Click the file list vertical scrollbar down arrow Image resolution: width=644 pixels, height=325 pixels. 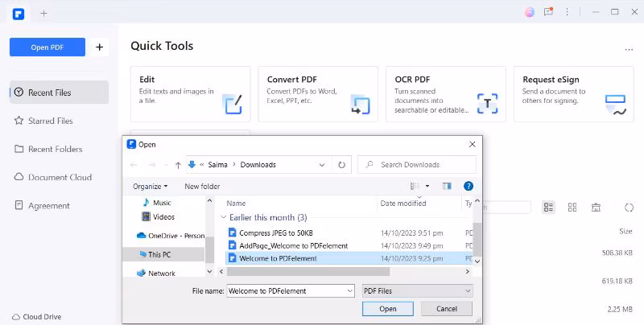(x=477, y=261)
